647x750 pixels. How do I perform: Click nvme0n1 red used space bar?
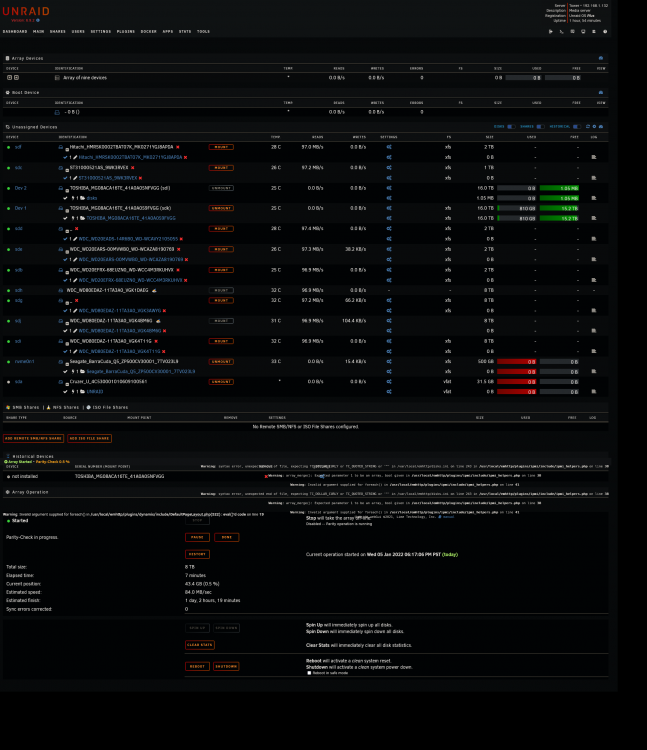pyautogui.click(x=516, y=362)
